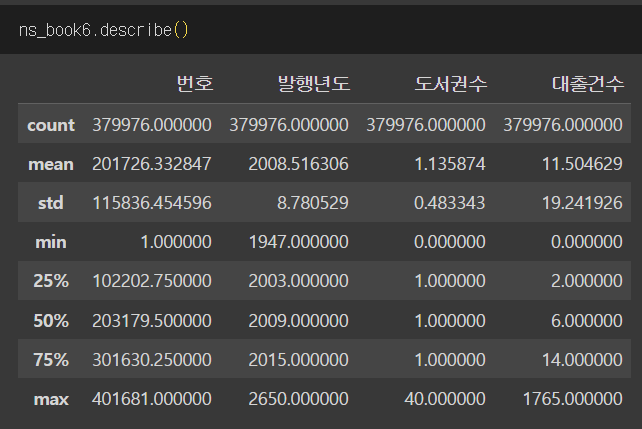Select std value 115836.454596

[151, 203]
